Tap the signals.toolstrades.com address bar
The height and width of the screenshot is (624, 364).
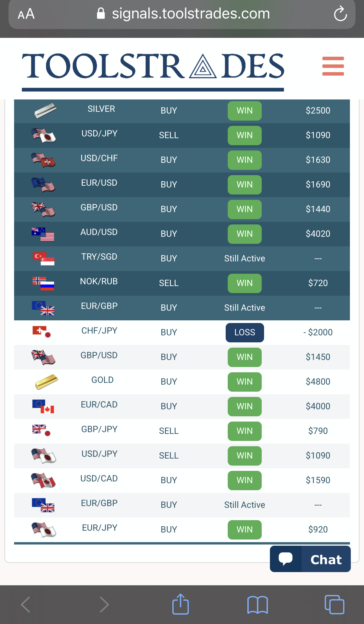pyautogui.click(x=190, y=13)
